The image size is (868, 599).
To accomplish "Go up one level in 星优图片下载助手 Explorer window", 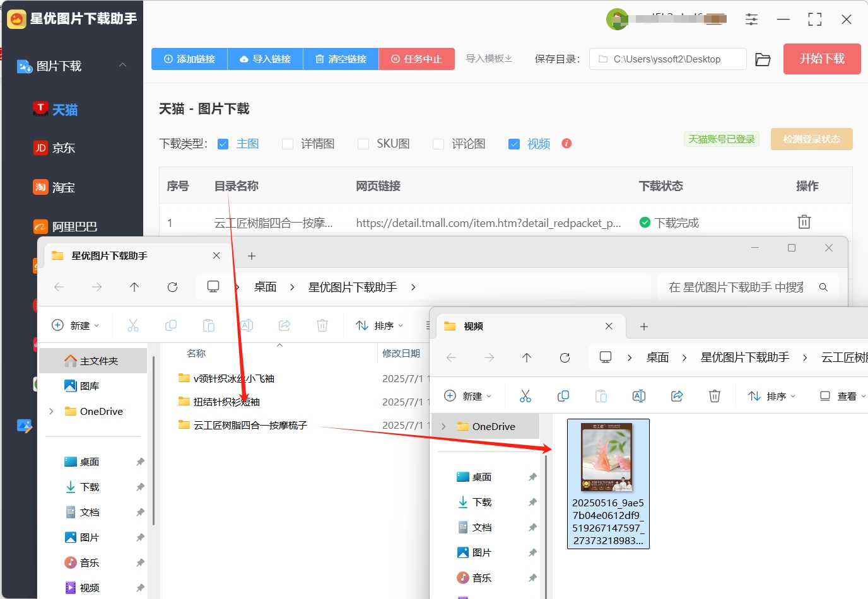I will (x=134, y=287).
